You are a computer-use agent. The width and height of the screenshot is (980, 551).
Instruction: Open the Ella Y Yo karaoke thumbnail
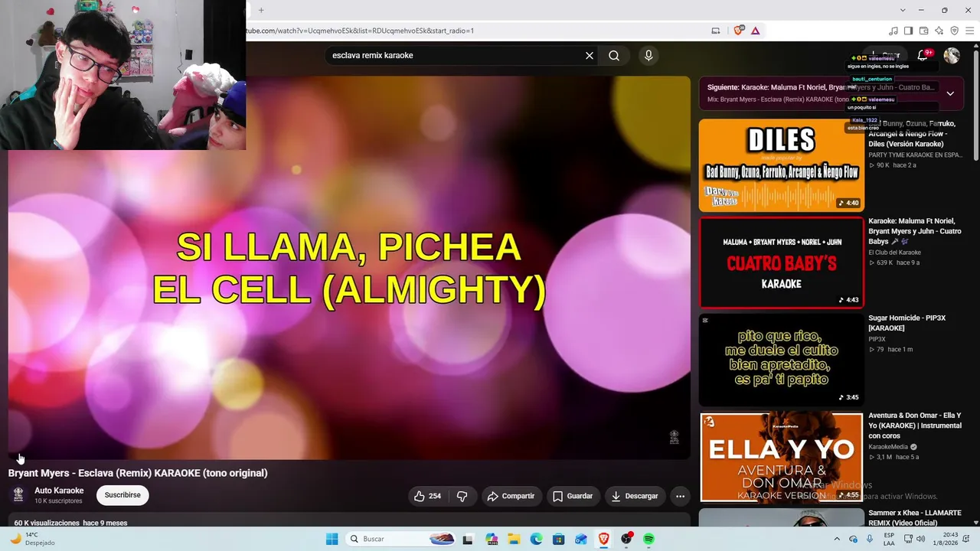click(x=781, y=457)
